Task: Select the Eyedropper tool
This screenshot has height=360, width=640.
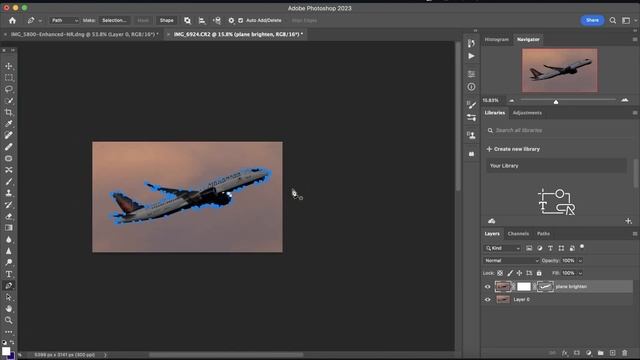Action: [x=9, y=124]
